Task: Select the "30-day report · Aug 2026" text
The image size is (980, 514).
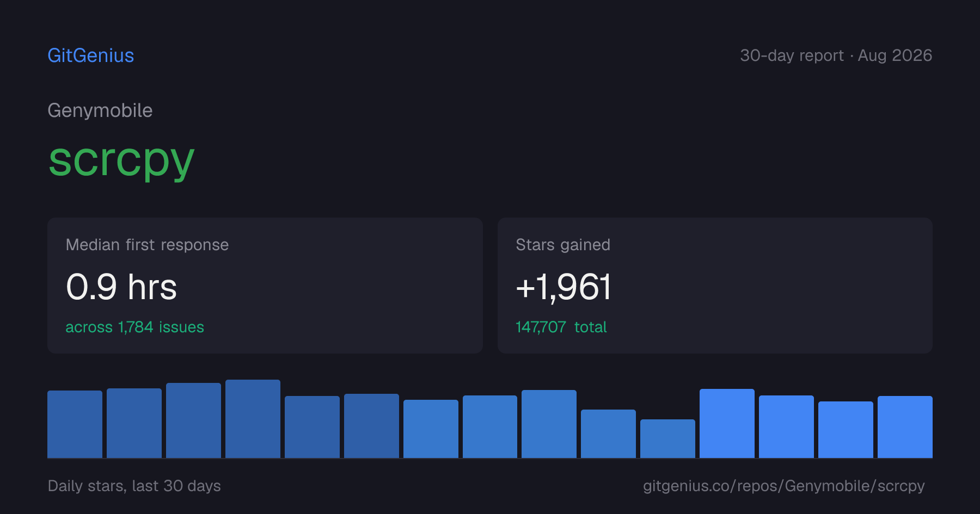Action: [x=836, y=55]
